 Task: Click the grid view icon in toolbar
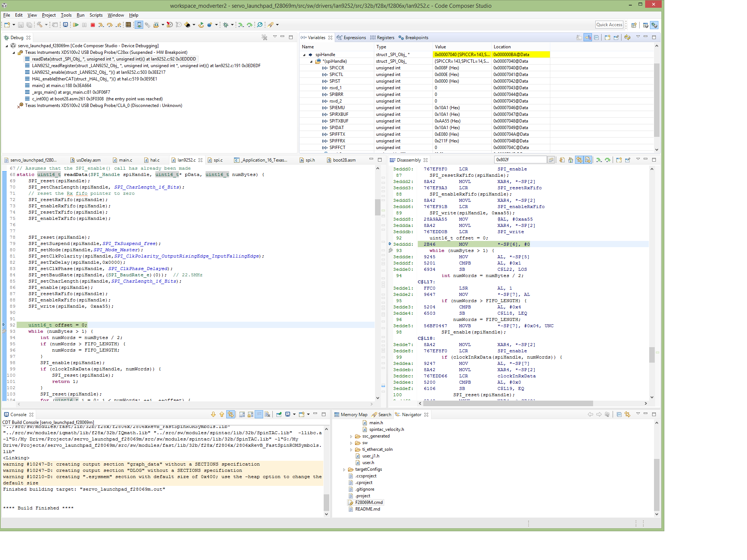pos(128,25)
